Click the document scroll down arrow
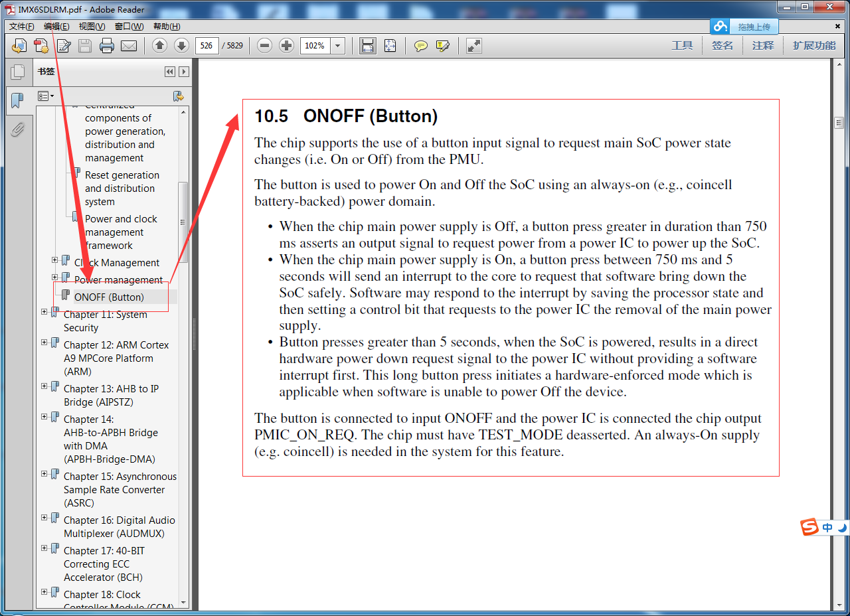850x616 pixels. [x=839, y=605]
